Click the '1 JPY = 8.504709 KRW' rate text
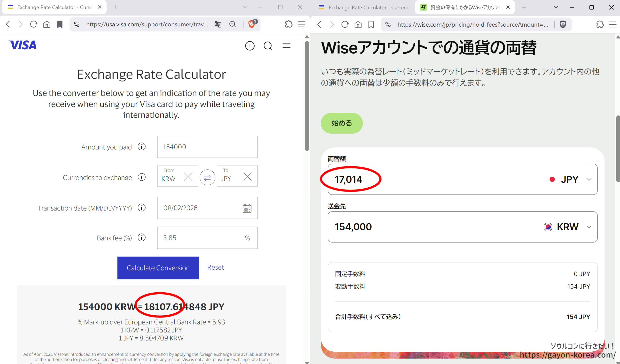620x364 pixels. coord(151,338)
